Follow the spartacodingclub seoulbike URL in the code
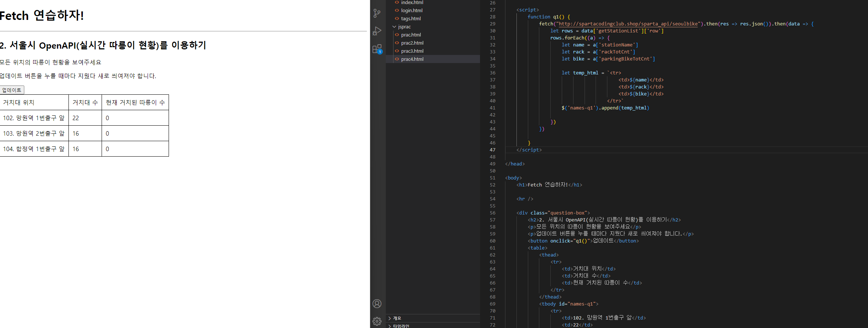This screenshot has height=328, width=868. pyautogui.click(x=628, y=24)
